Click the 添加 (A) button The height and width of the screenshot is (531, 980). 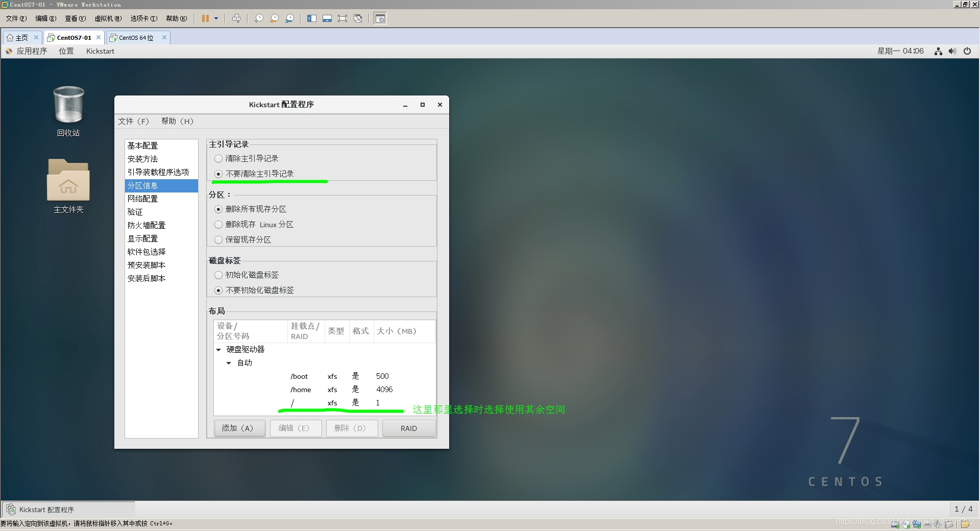(x=239, y=428)
